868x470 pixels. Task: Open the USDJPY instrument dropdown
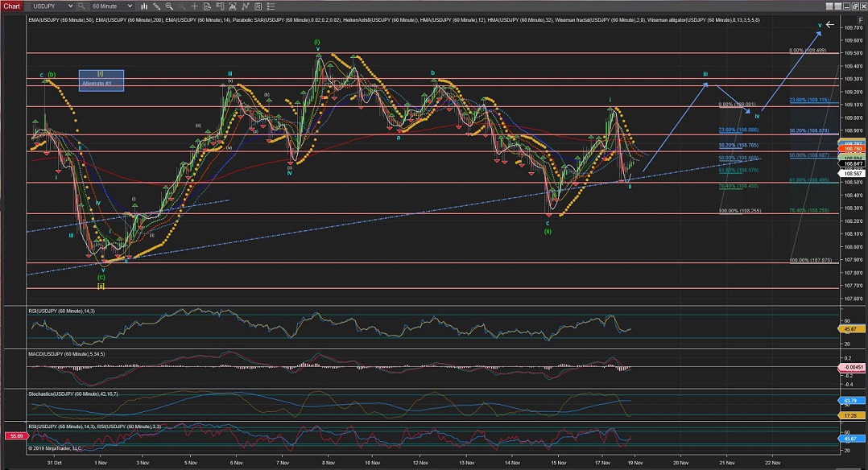point(52,6)
